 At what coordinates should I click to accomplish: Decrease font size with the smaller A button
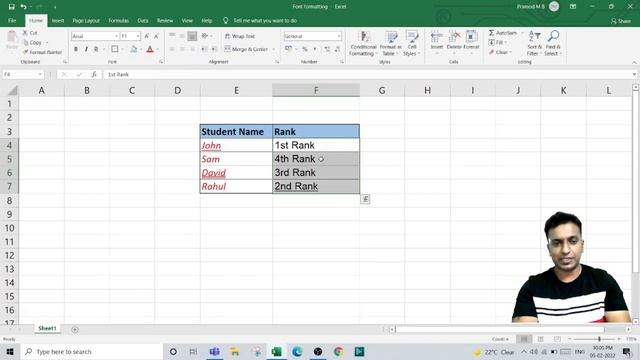point(156,36)
